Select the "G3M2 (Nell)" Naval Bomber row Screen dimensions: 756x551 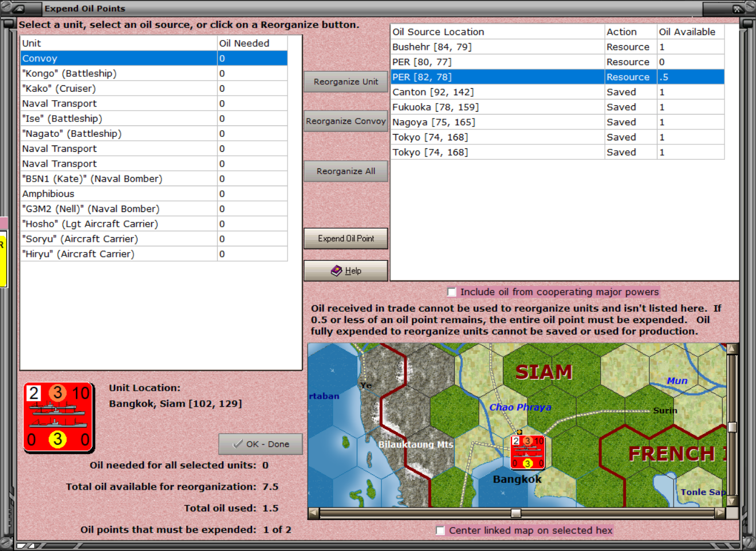click(153, 209)
